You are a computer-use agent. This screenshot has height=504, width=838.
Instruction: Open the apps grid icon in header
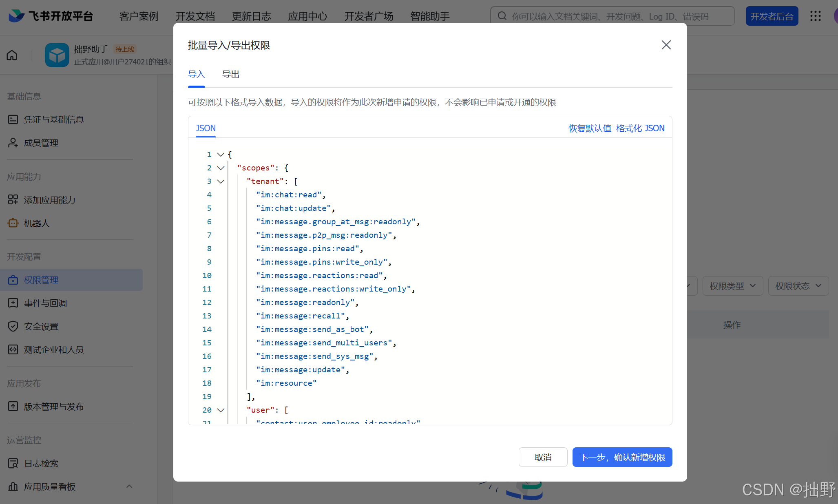(815, 16)
